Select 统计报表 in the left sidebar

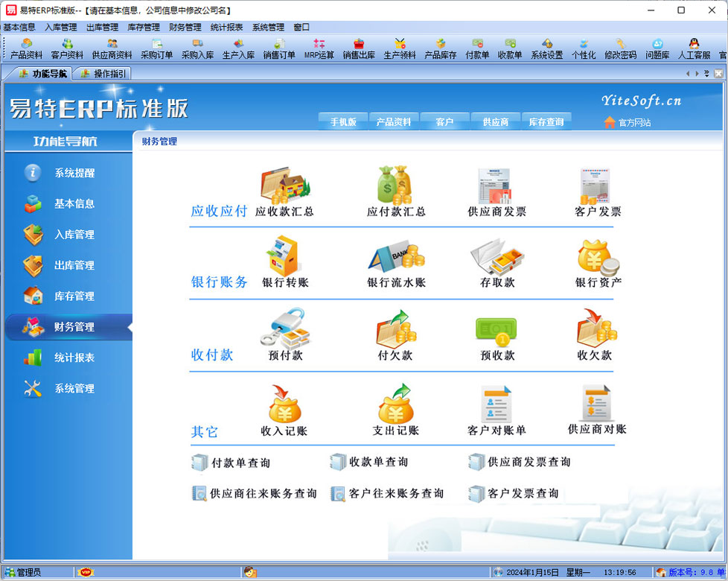[x=74, y=358]
